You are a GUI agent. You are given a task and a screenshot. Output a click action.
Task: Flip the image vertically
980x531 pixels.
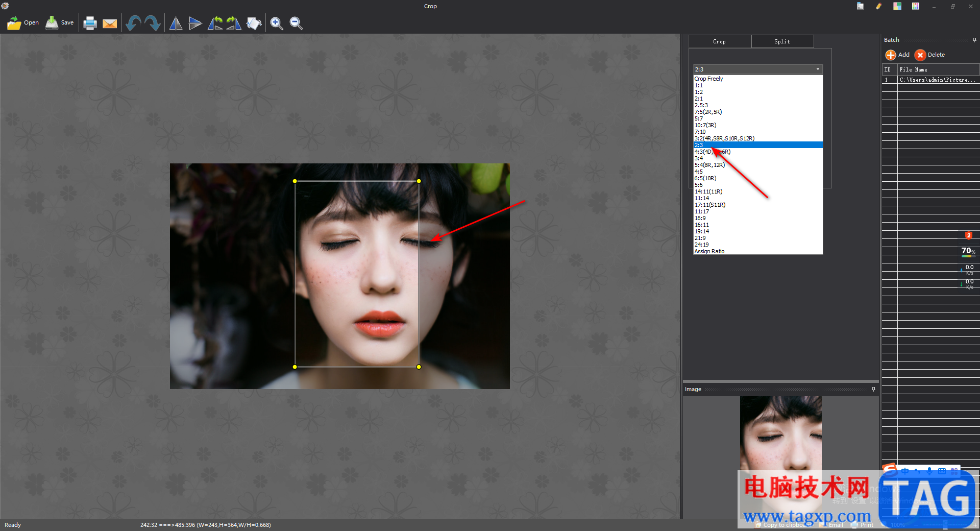(195, 23)
